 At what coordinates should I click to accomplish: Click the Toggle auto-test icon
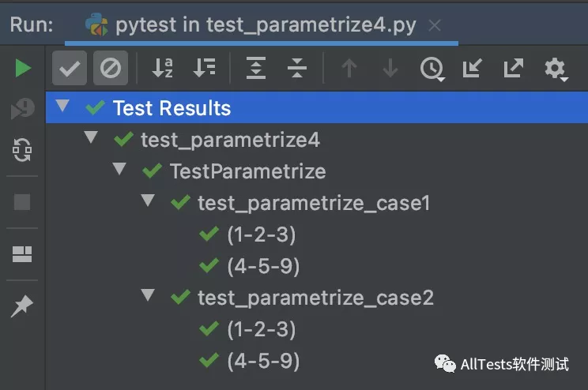coord(23,149)
